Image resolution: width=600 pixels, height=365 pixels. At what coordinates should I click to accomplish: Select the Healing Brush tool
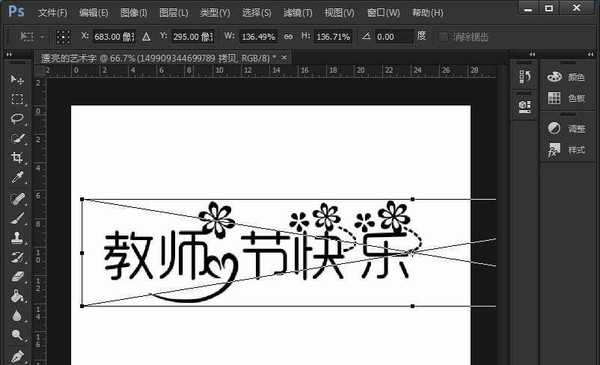17,199
